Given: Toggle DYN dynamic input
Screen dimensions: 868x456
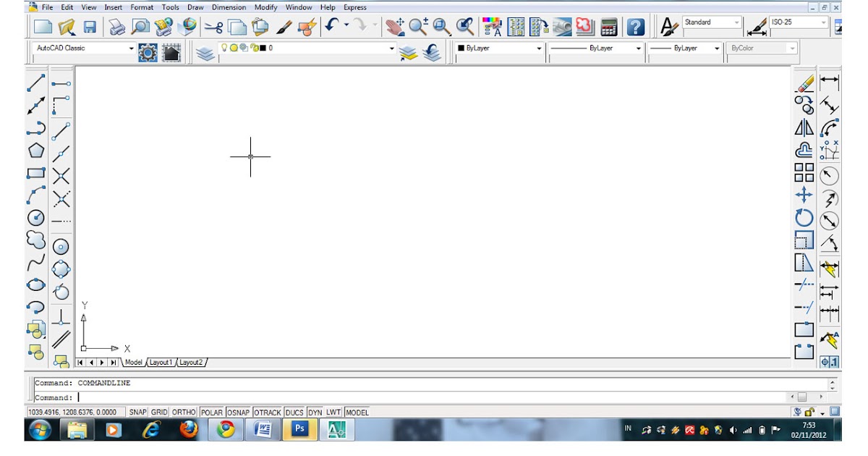Looking at the screenshot, I should [x=315, y=412].
